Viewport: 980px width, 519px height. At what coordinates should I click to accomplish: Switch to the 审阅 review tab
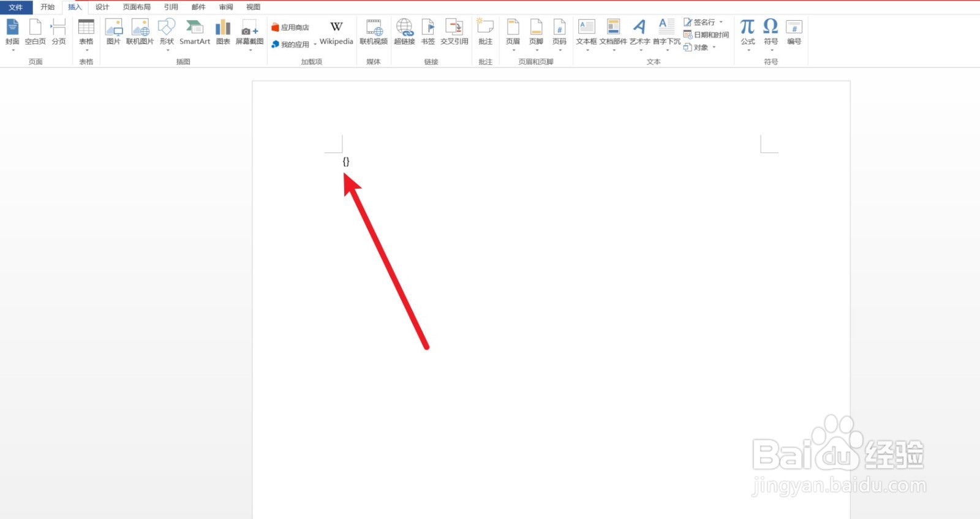[x=226, y=7]
